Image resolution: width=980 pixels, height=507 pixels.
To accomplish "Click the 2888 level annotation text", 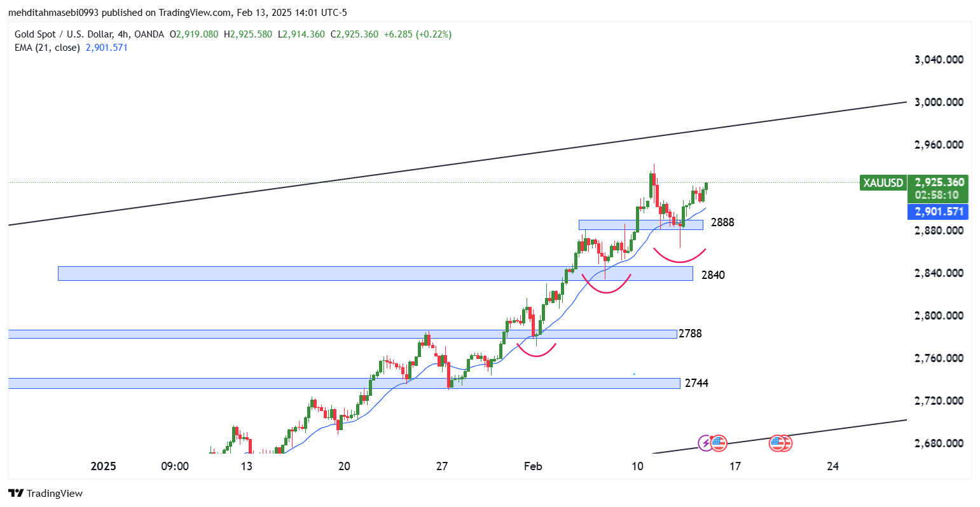I will (x=722, y=222).
